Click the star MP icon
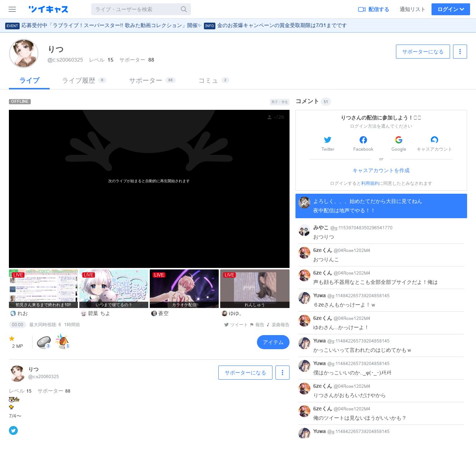This screenshot has width=476, height=462. click(12, 338)
